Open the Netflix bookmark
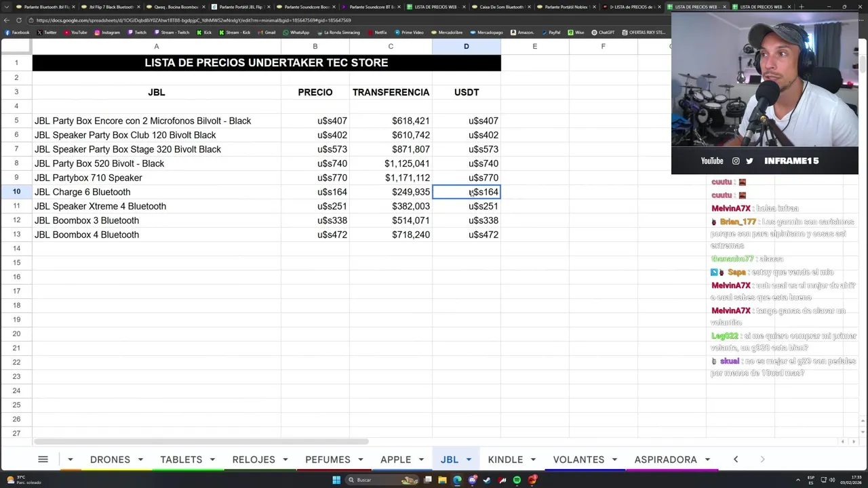The image size is (868, 488). pyautogui.click(x=376, y=33)
